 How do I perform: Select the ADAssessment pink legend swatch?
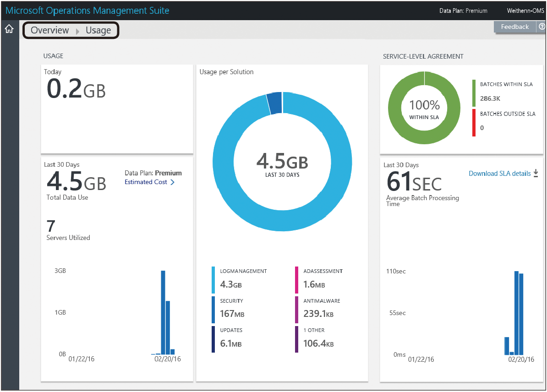point(296,280)
